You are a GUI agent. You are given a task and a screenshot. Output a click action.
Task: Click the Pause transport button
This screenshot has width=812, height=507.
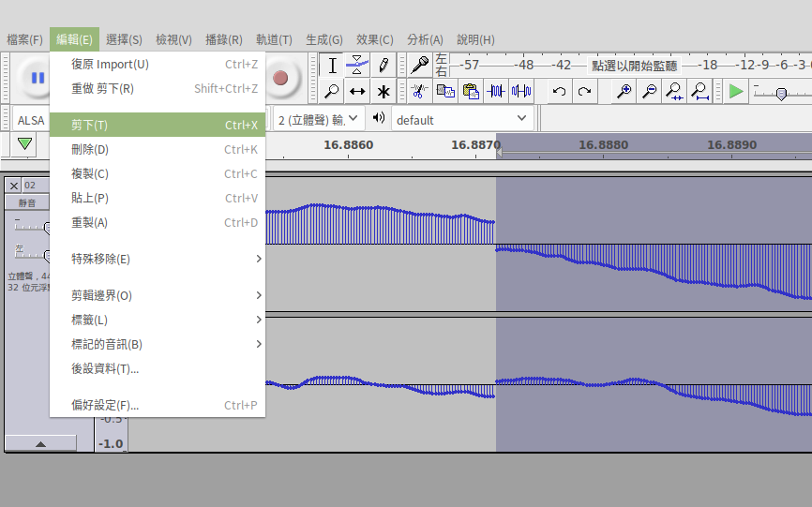click(x=37, y=78)
